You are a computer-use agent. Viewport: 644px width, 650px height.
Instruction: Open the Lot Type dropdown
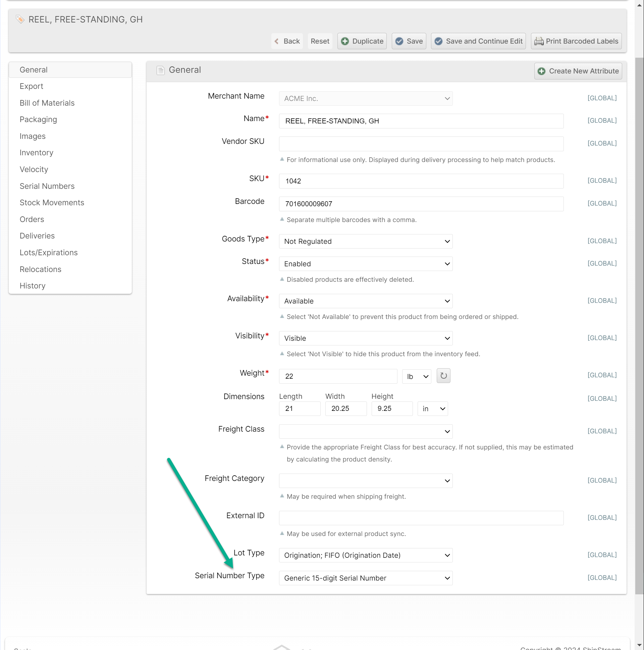click(365, 555)
